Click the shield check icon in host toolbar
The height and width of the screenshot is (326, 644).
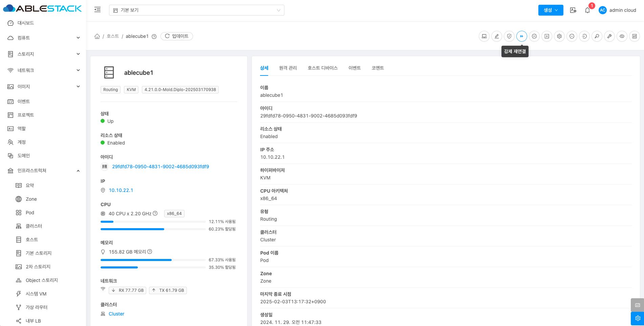[x=509, y=36]
